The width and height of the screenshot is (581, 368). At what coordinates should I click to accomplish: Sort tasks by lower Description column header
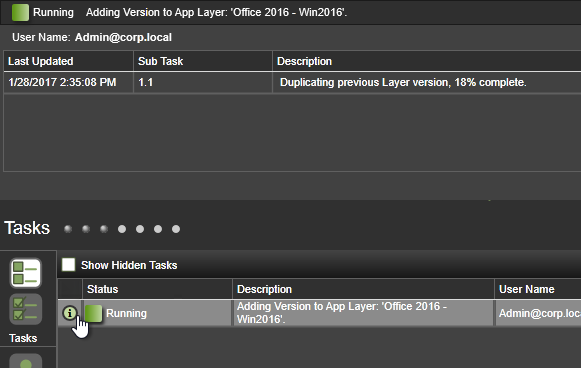click(363, 289)
